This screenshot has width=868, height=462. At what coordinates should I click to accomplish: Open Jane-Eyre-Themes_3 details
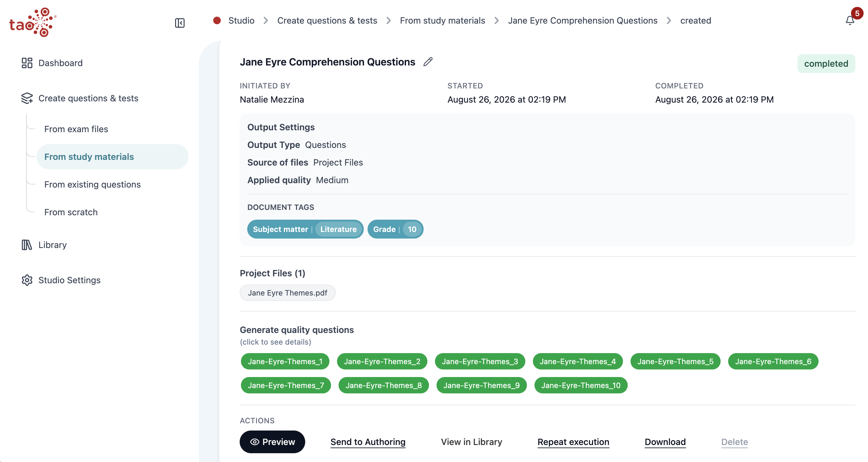tap(480, 361)
